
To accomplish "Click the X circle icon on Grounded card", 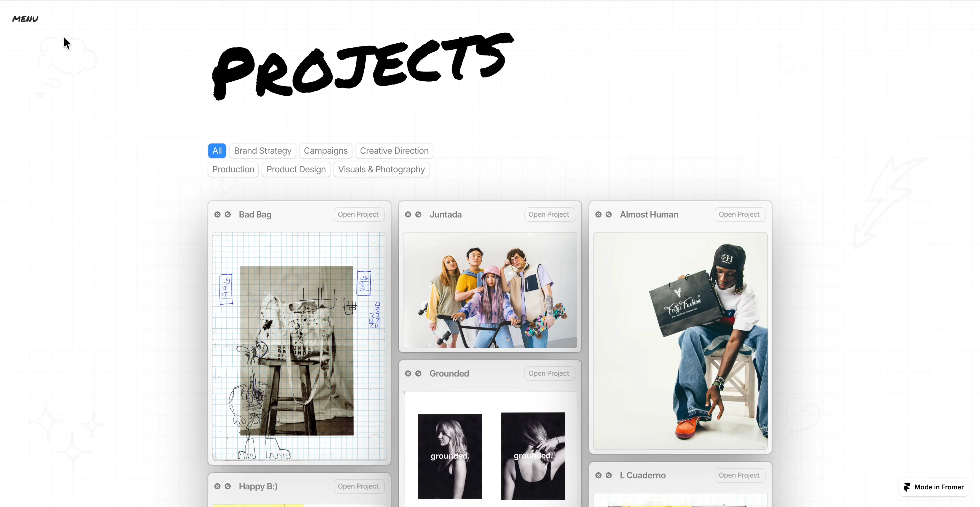I will tap(408, 374).
